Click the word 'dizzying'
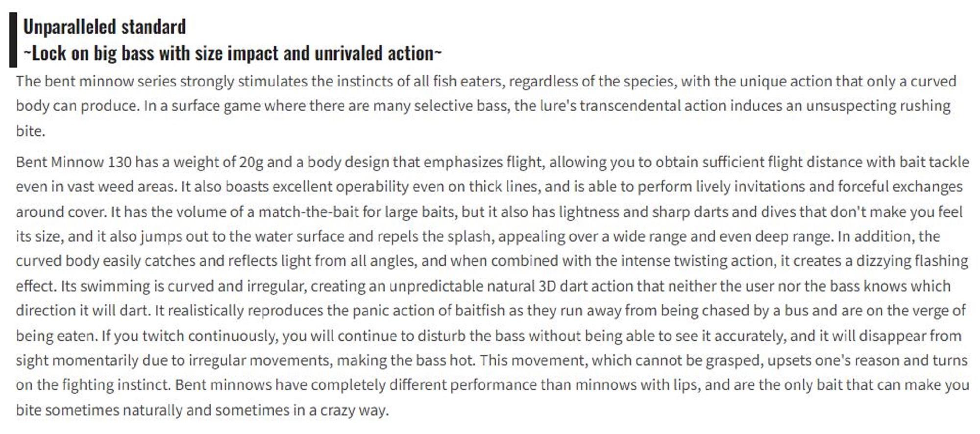The height and width of the screenshot is (434, 980). pyautogui.click(x=881, y=261)
